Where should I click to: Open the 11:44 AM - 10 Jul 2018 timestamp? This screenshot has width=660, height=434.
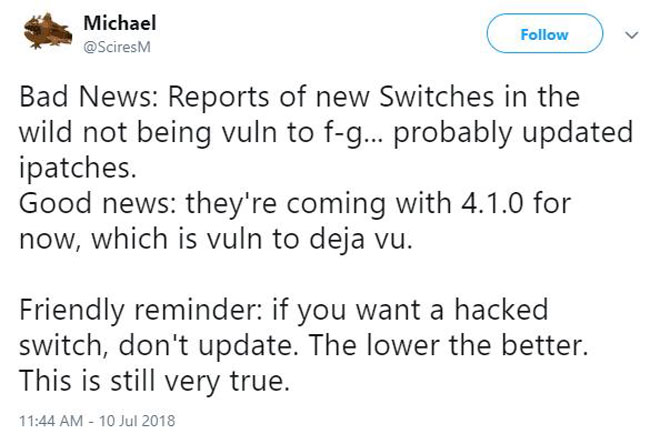pyautogui.click(x=97, y=421)
